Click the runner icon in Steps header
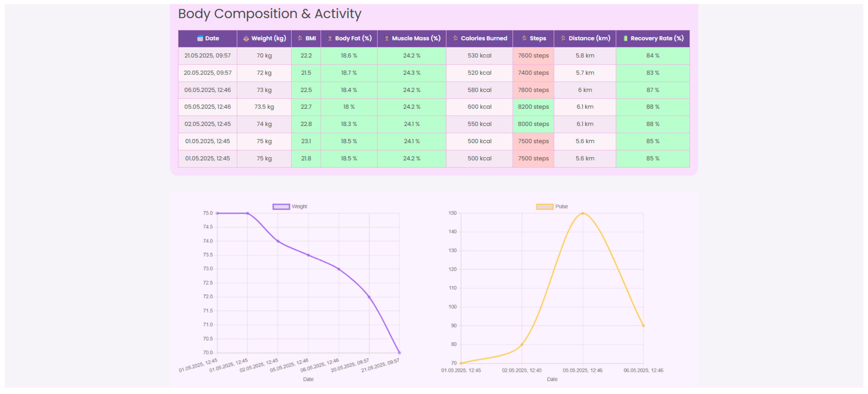 [524, 38]
